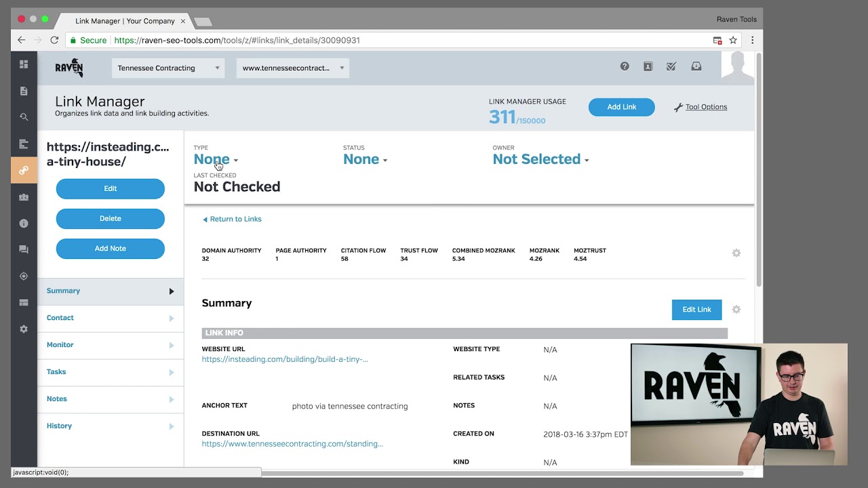Select the History section
The height and width of the screenshot is (488, 868).
(x=111, y=426)
